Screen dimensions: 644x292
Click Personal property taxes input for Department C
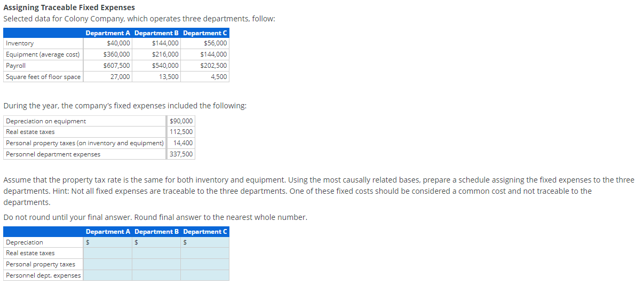click(205, 264)
